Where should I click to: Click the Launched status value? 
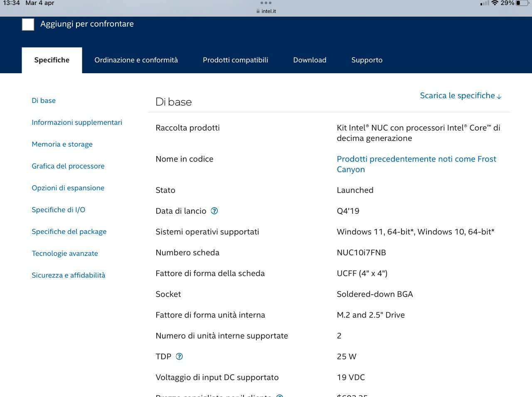coord(355,190)
